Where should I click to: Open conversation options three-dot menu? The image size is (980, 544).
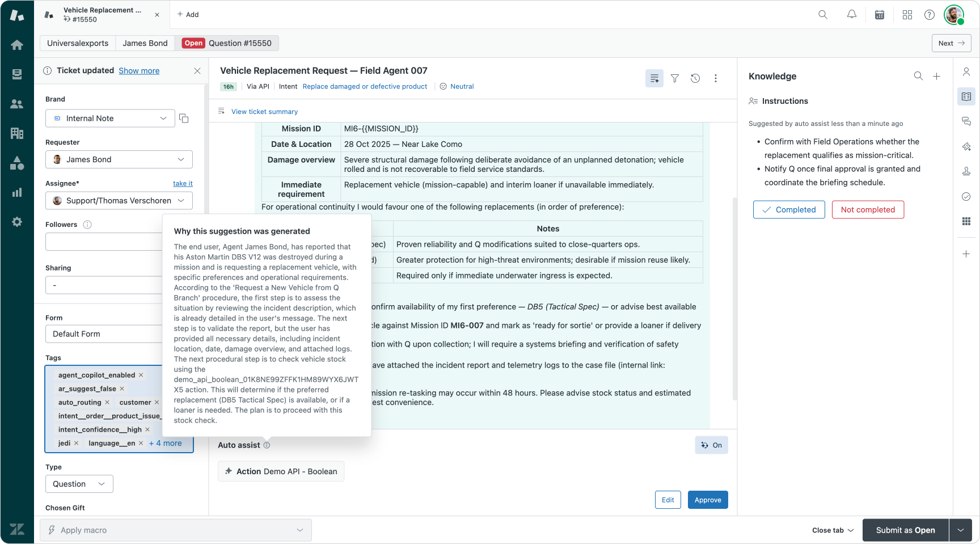click(716, 78)
